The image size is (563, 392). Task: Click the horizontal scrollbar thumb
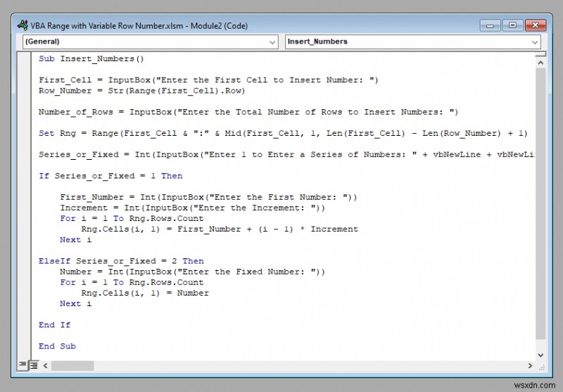tap(72, 366)
